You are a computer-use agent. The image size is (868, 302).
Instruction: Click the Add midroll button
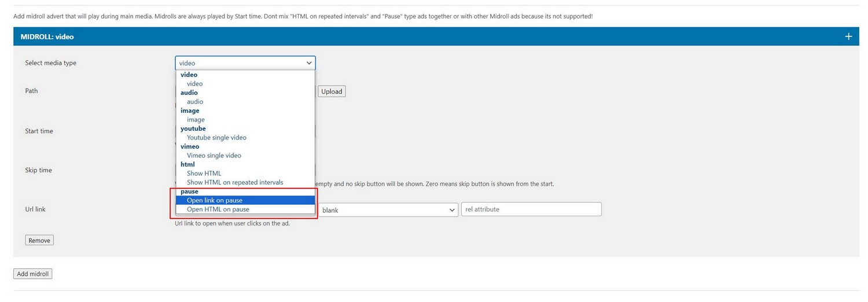[x=33, y=274]
